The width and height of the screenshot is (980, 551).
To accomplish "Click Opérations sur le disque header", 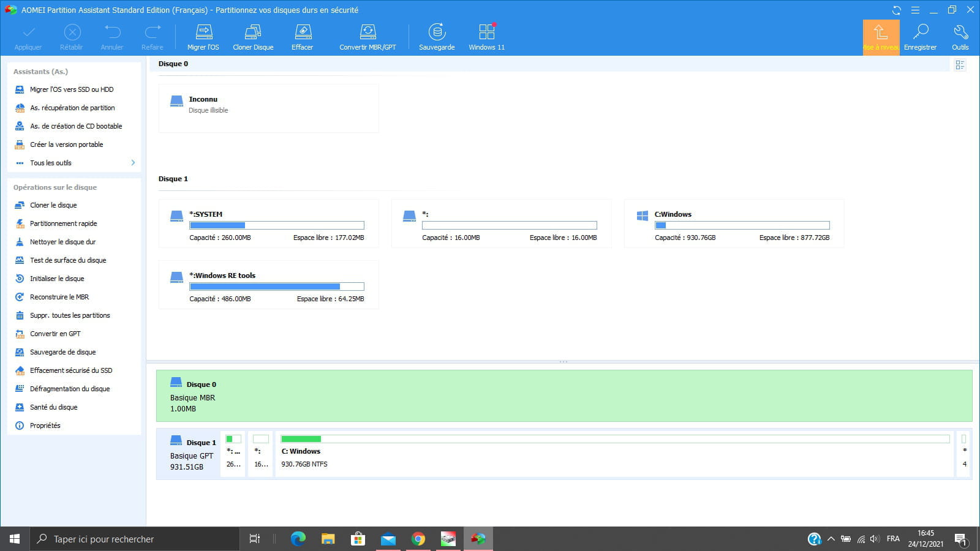I will click(x=55, y=187).
